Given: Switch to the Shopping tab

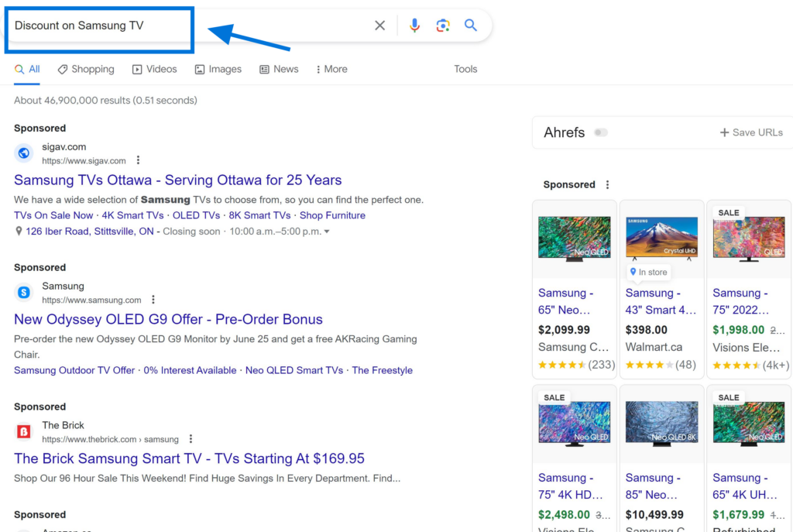Looking at the screenshot, I should pos(85,69).
